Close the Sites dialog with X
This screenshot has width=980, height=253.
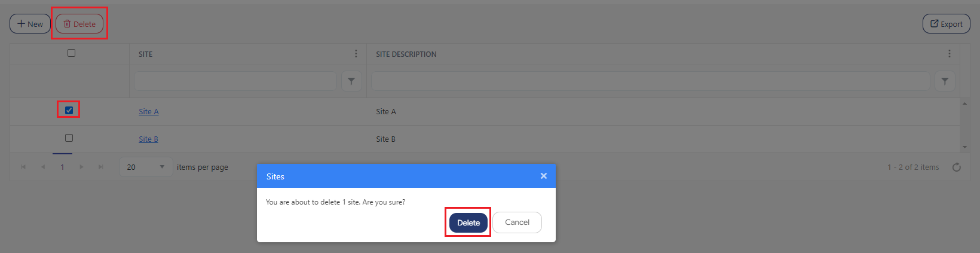point(543,176)
